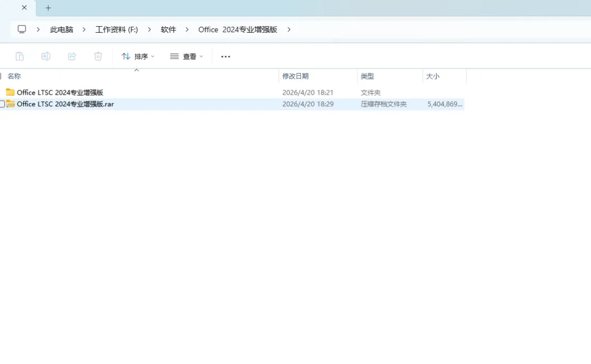The image size is (591, 364).
Task: Click the Paste toolbar icon
Action: point(20,56)
